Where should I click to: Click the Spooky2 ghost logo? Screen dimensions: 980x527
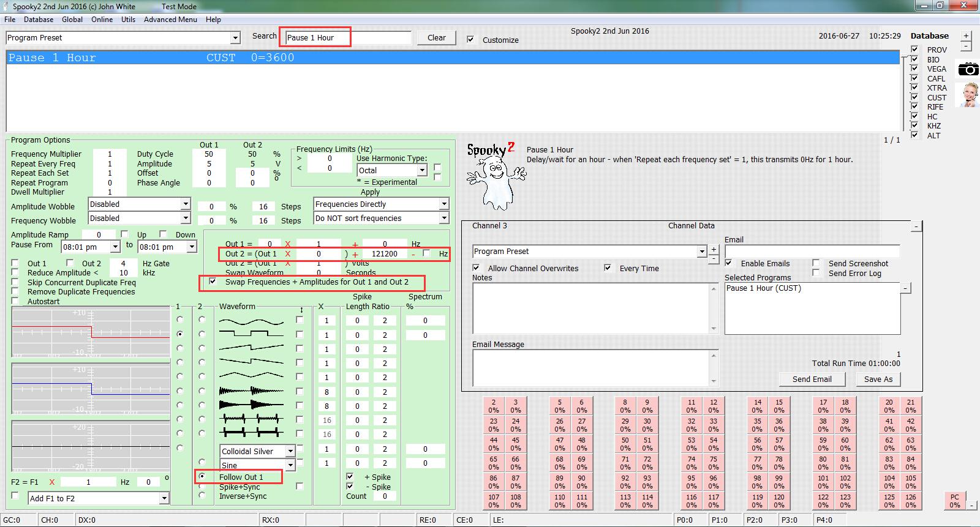point(496,177)
